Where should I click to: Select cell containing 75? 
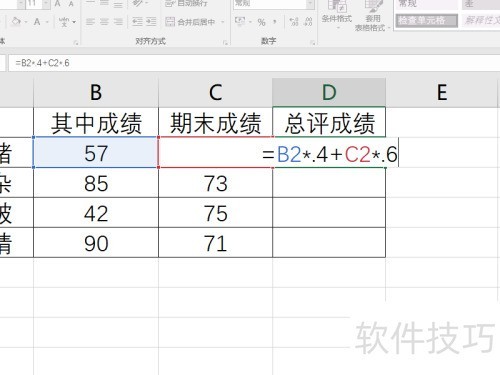point(215,213)
